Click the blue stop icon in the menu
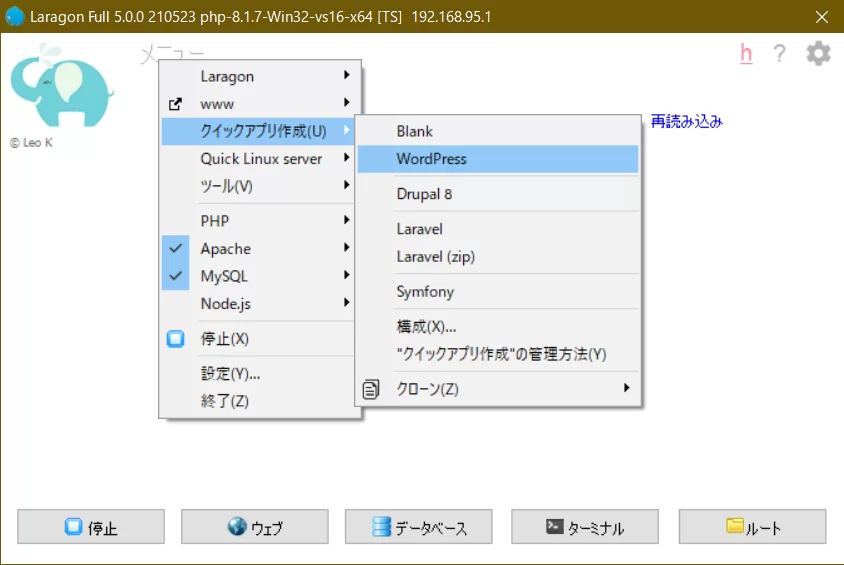 tap(175, 339)
